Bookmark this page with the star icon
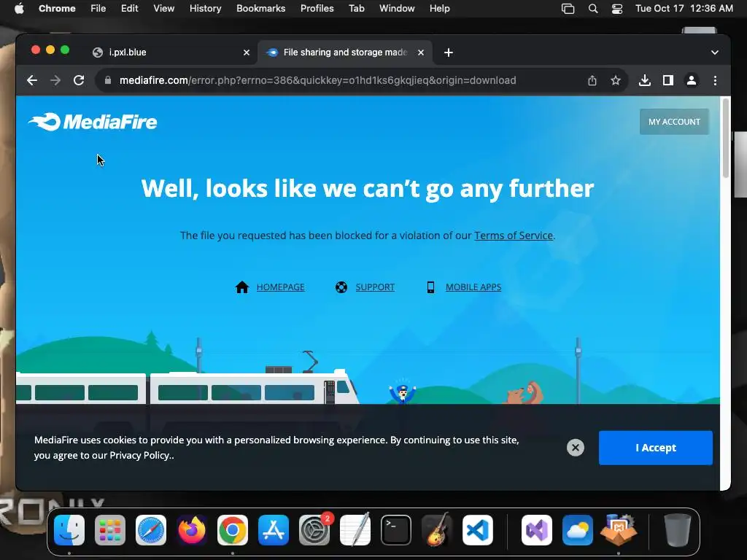Image resolution: width=747 pixels, height=560 pixels. (616, 80)
